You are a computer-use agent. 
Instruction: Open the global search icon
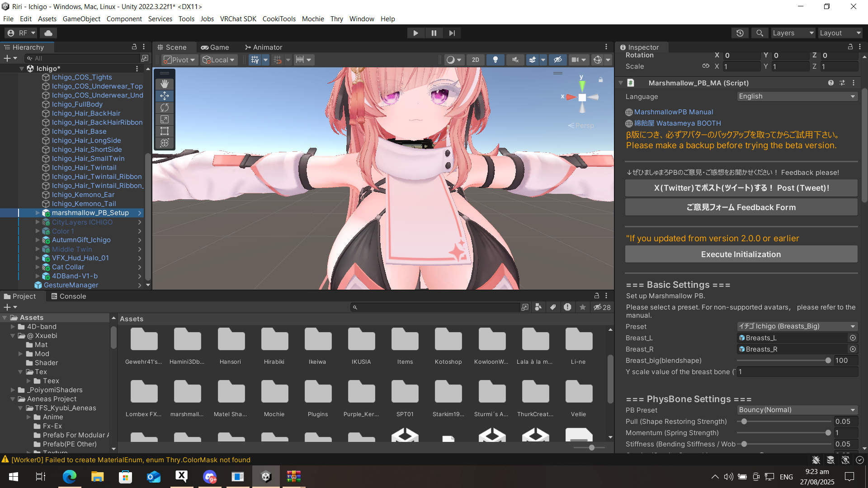(x=759, y=33)
